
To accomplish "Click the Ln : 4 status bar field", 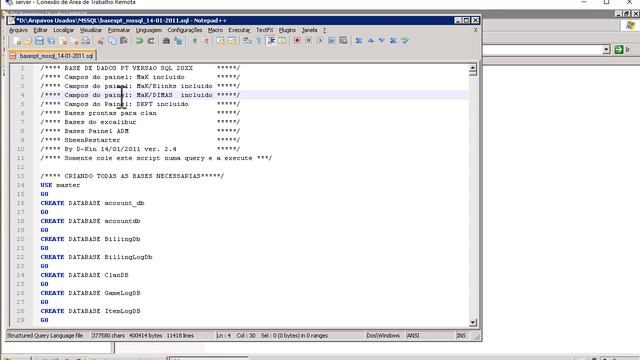I will click(x=224, y=336).
